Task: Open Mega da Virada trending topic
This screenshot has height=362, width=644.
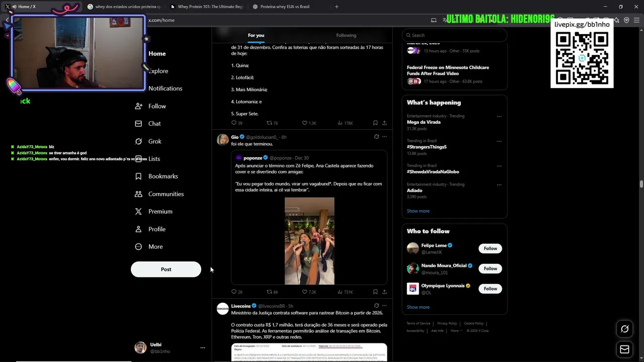Action: [x=424, y=122]
